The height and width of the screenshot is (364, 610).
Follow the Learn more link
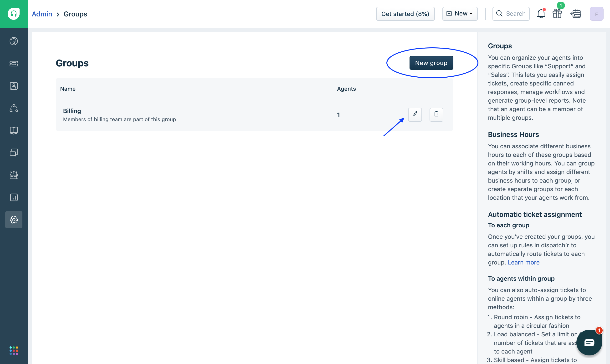click(523, 262)
